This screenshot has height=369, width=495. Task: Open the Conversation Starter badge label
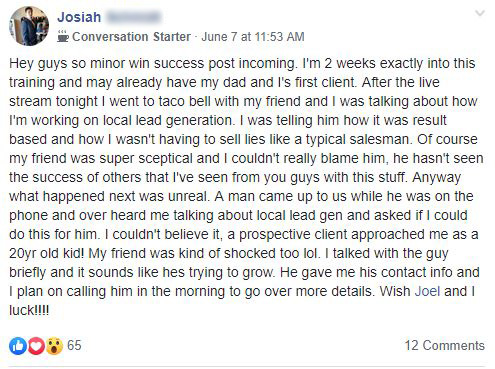pyautogui.click(x=131, y=37)
